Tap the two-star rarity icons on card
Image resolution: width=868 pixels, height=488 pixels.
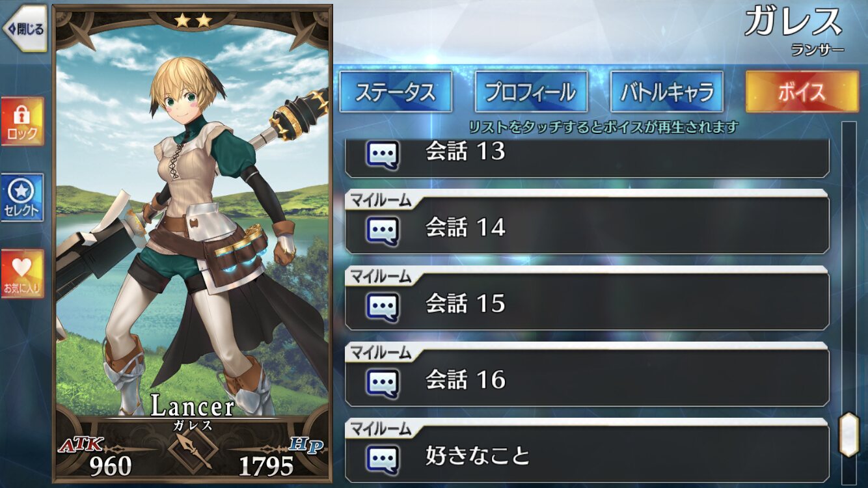pos(193,21)
